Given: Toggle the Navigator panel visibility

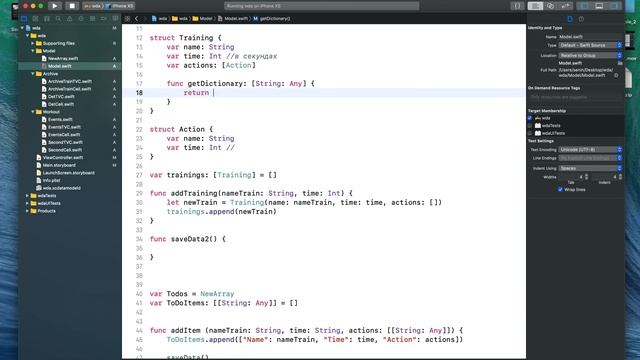Looking at the screenshot, I should point(584,6).
